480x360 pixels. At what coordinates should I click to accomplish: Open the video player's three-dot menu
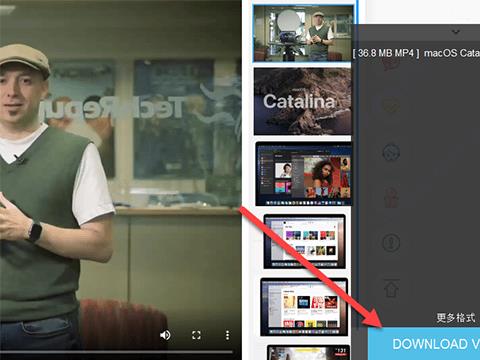click(x=227, y=335)
